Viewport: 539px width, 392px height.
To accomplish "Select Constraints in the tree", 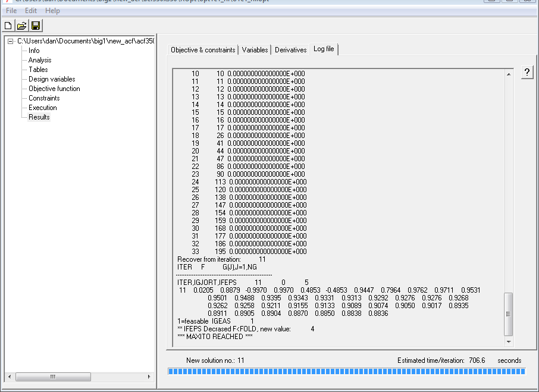I will pyautogui.click(x=44, y=98).
